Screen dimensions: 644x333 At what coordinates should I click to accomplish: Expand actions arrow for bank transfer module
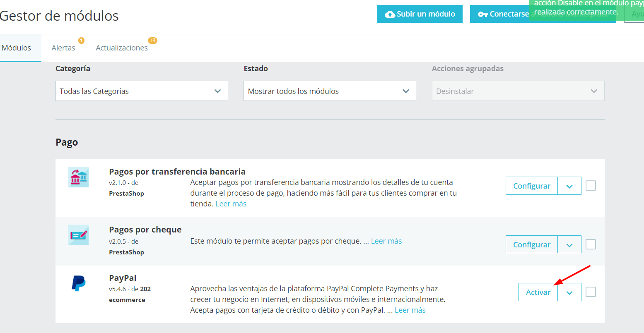tap(569, 186)
